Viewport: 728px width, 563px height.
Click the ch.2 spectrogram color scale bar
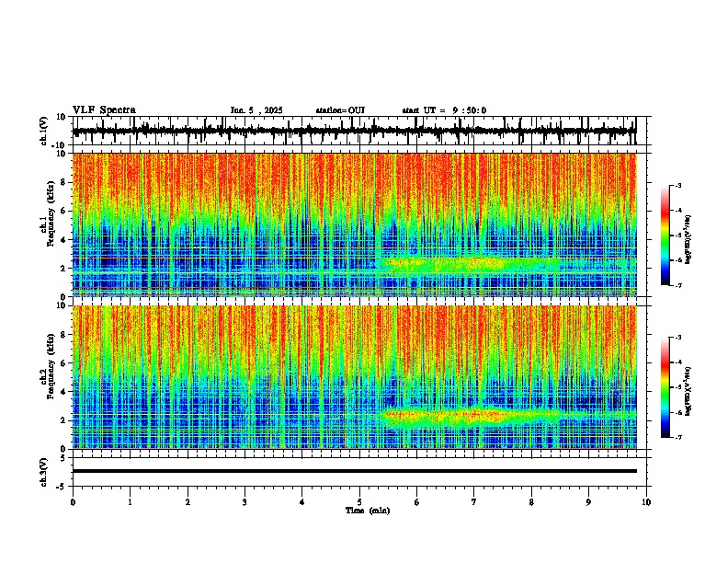click(x=665, y=387)
